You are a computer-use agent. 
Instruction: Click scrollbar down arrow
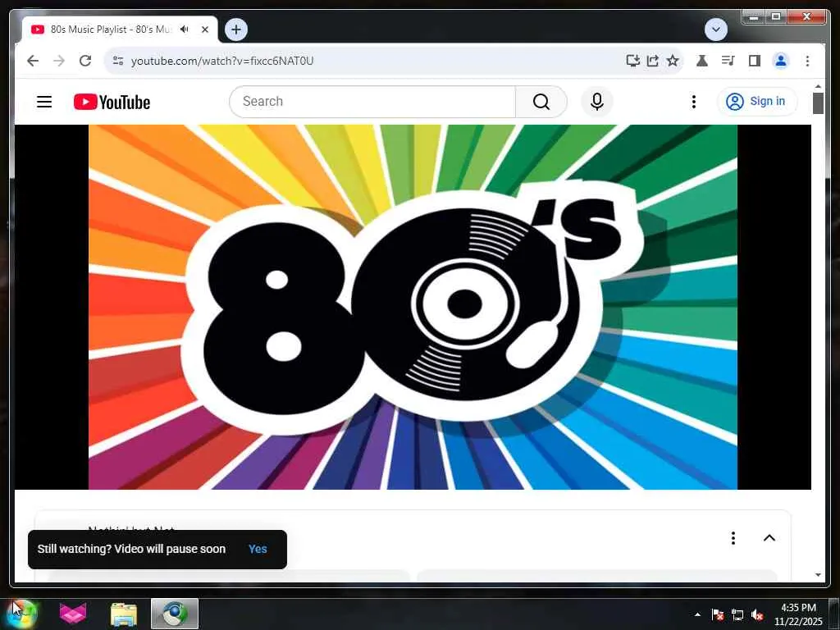tap(818, 575)
